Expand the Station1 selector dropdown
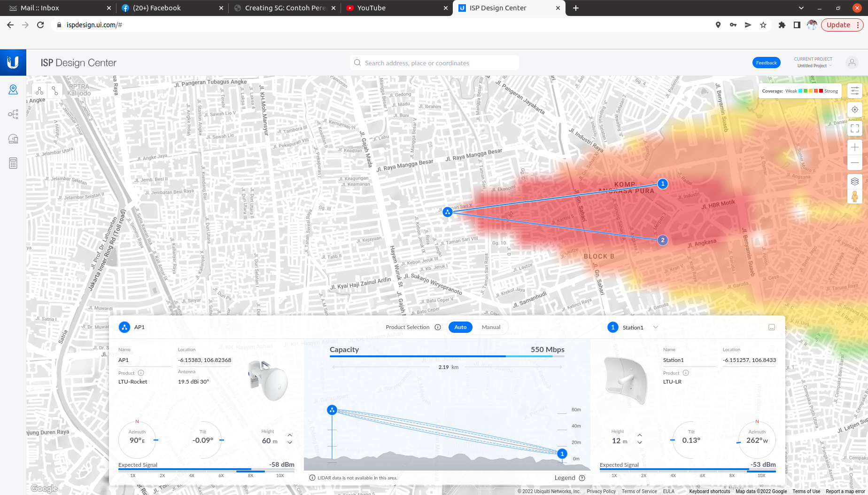 [x=656, y=327]
